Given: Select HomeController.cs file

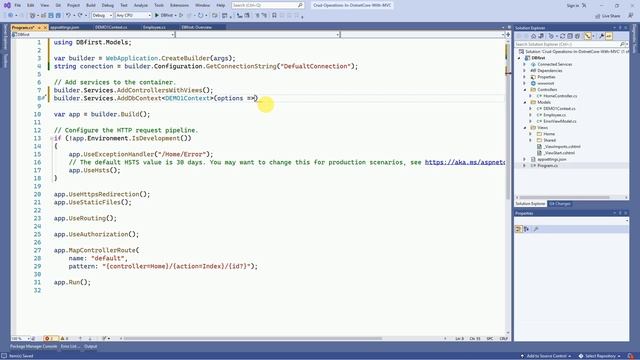Looking at the screenshot, I should pyautogui.click(x=560, y=96).
